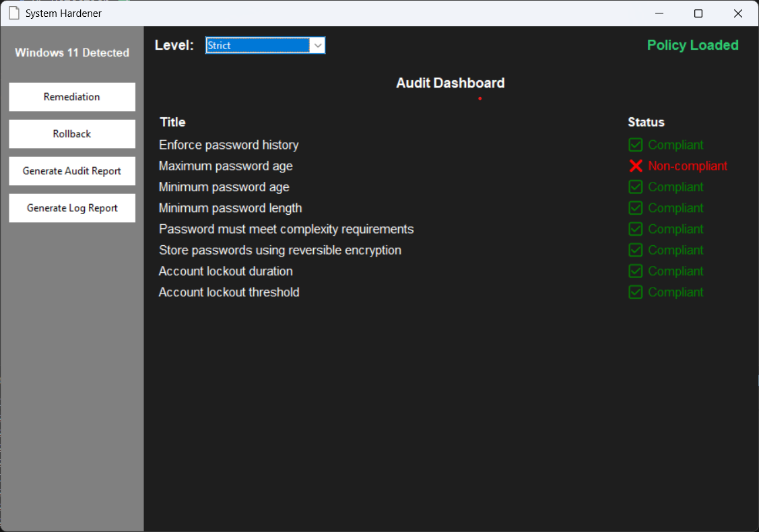The height and width of the screenshot is (532, 759).
Task: Click the check icon for Minimum password length
Action: coord(636,208)
